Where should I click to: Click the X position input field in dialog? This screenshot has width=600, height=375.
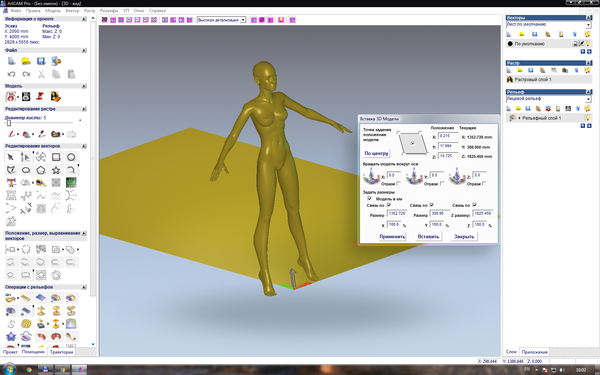tap(448, 136)
